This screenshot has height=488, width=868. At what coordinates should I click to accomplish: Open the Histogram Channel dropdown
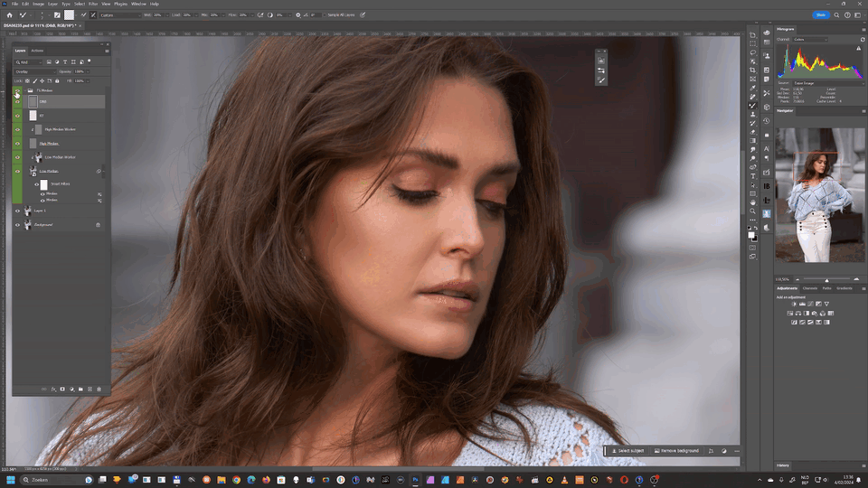tap(810, 39)
